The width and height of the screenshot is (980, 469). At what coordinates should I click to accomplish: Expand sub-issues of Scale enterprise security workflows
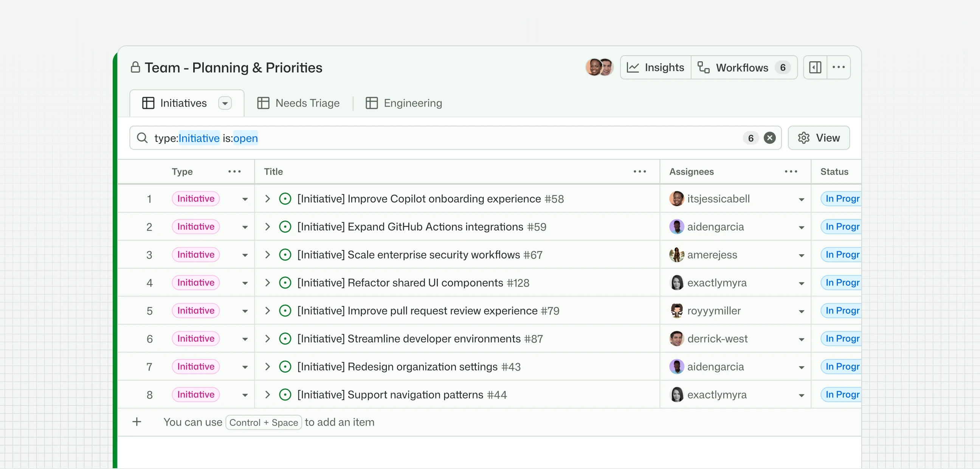(x=267, y=255)
